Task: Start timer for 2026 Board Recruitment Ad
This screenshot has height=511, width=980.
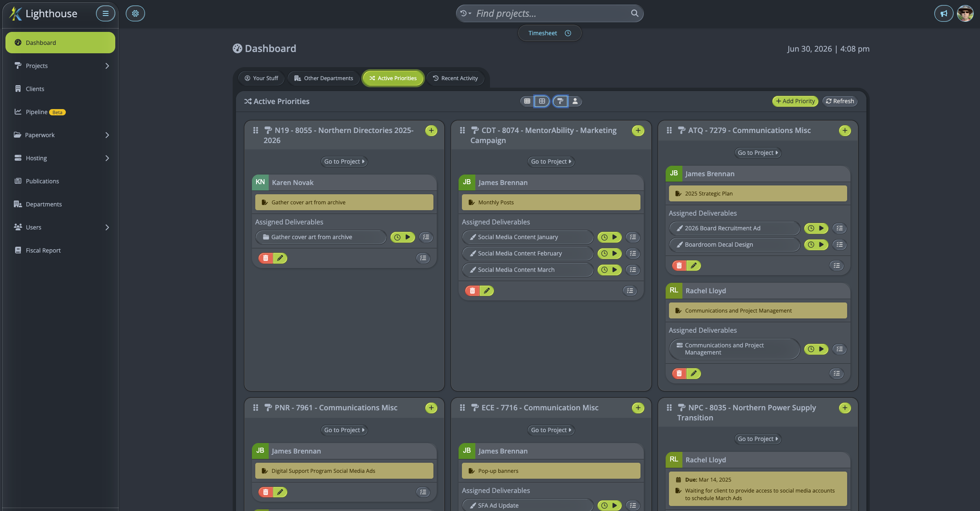Action: pos(816,228)
